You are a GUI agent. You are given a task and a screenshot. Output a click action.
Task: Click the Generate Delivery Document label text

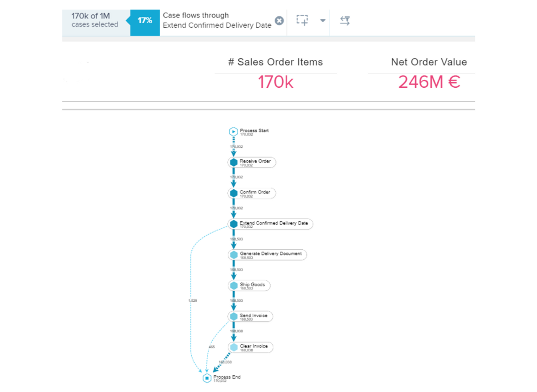271,253
